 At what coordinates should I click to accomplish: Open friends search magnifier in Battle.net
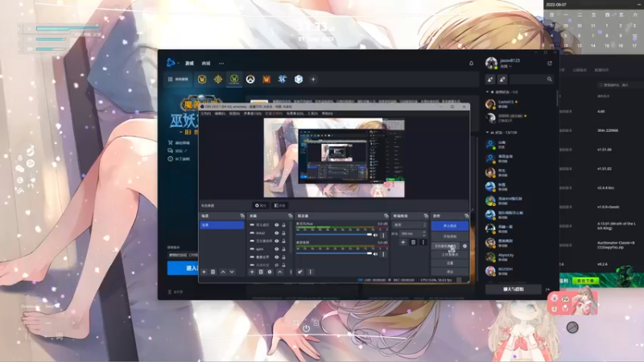coord(550,79)
